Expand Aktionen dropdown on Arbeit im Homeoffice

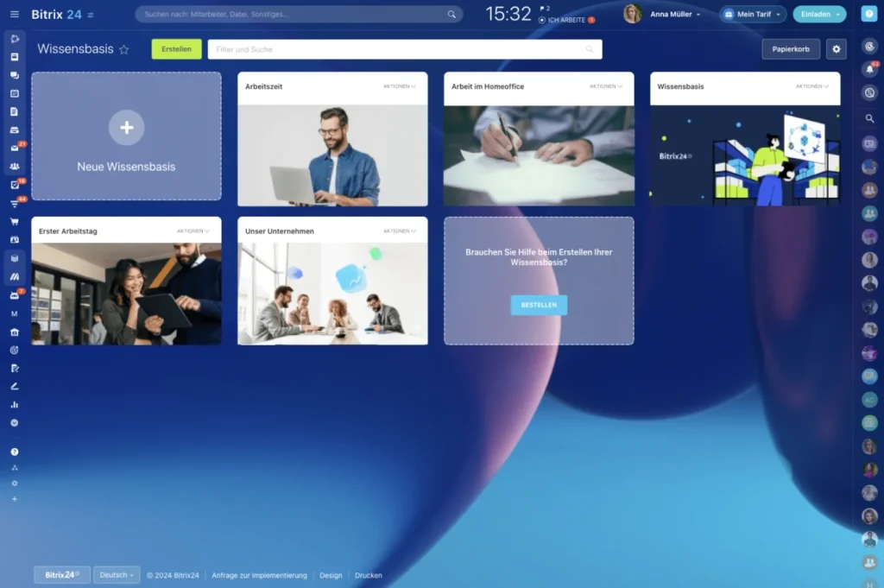(606, 86)
